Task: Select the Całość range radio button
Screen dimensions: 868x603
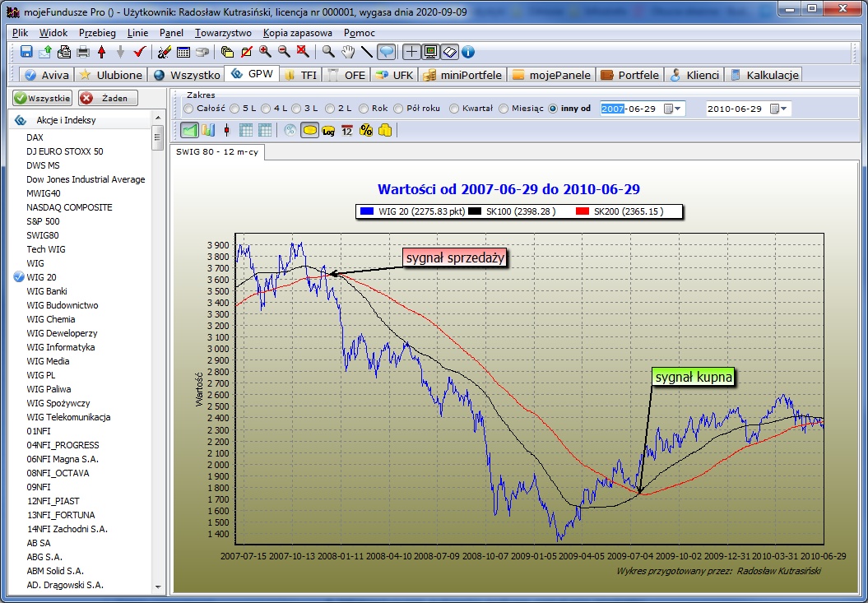Action: 189,109
